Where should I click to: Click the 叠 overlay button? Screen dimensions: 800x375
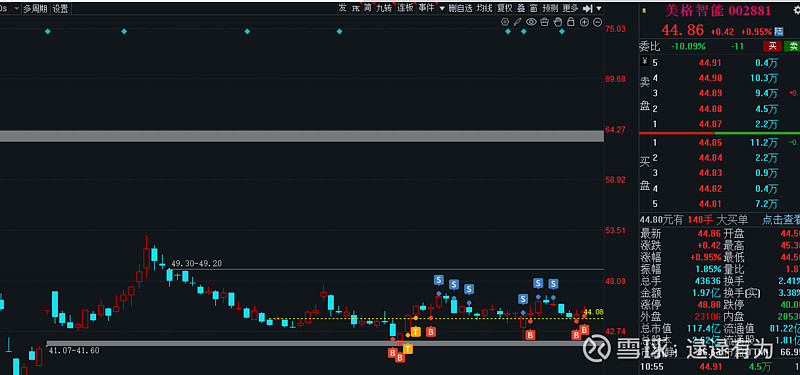521,8
